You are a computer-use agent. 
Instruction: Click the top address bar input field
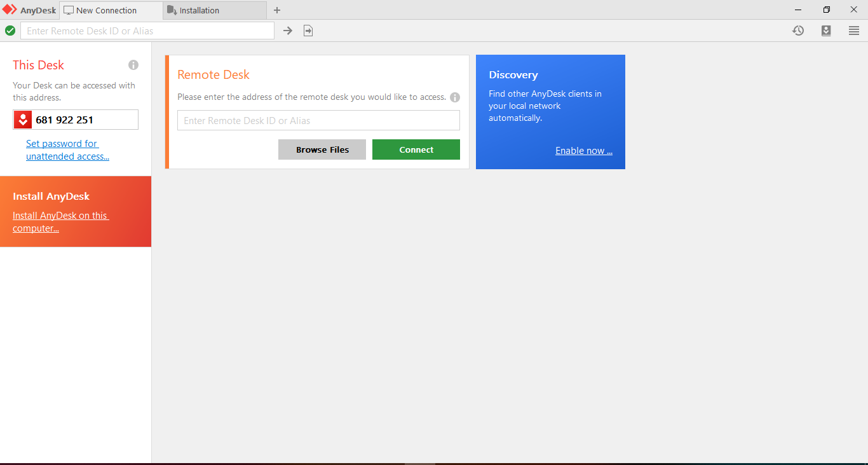pos(146,30)
